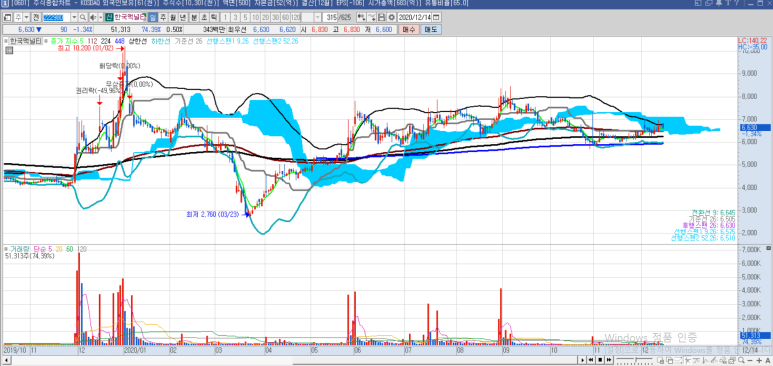Switch to weekly (주) chart period
Screen dimensions: 773x366
(x=163, y=17)
